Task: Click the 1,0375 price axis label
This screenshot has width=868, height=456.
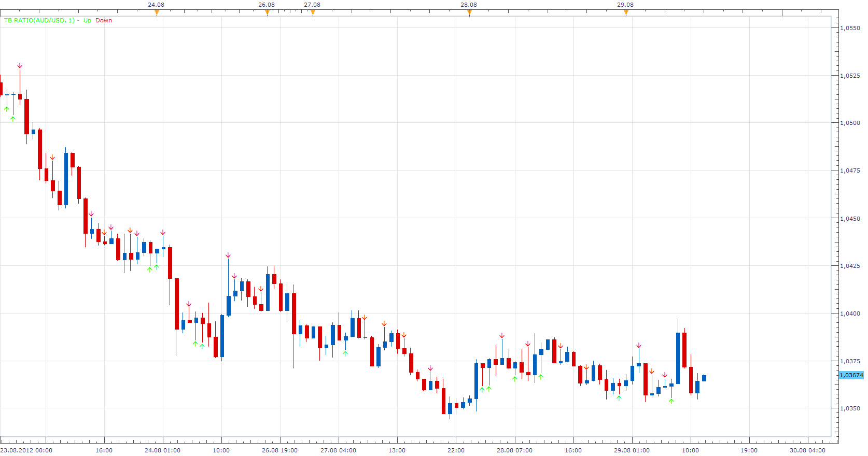Action: (x=850, y=361)
